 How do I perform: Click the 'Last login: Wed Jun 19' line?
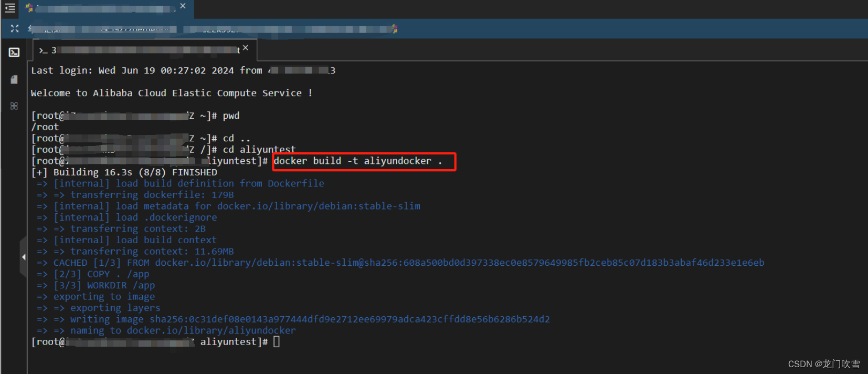pyautogui.click(x=183, y=70)
